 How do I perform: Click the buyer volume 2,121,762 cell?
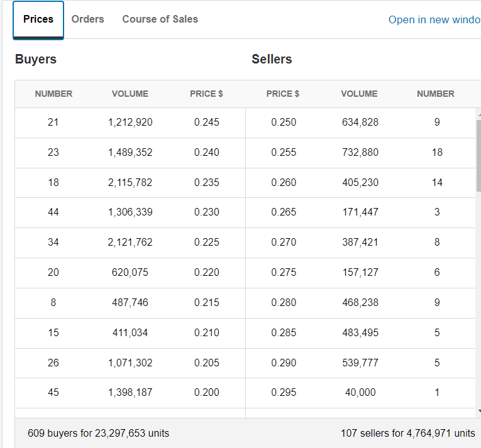click(x=130, y=243)
